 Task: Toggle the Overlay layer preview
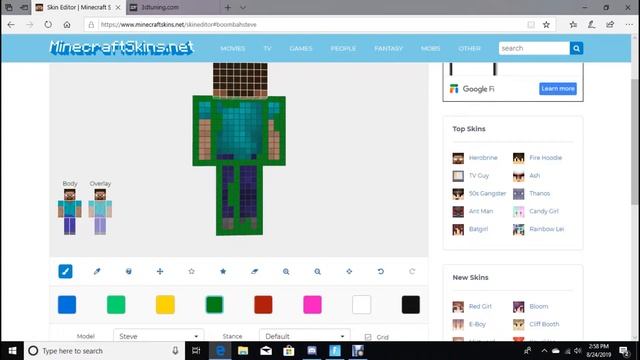tap(100, 211)
